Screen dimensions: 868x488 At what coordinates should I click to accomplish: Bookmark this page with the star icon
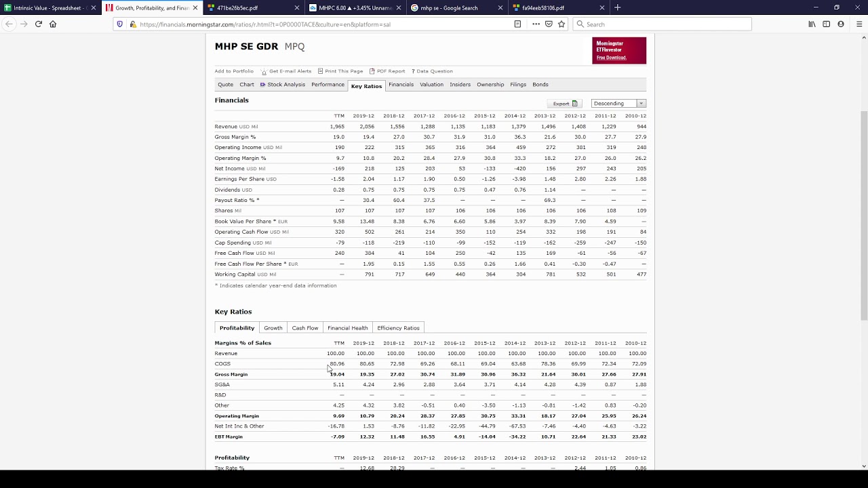click(x=561, y=24)
